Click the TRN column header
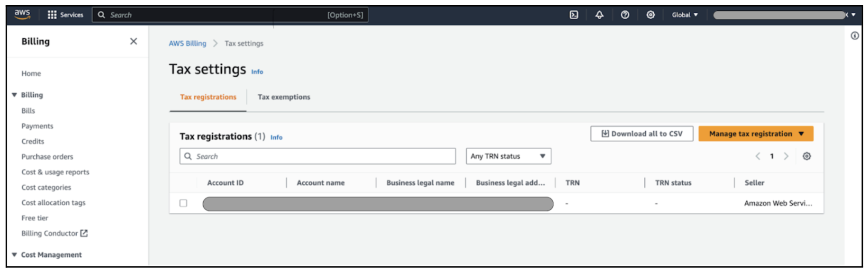Screen dimensions: 868x273 572,182
